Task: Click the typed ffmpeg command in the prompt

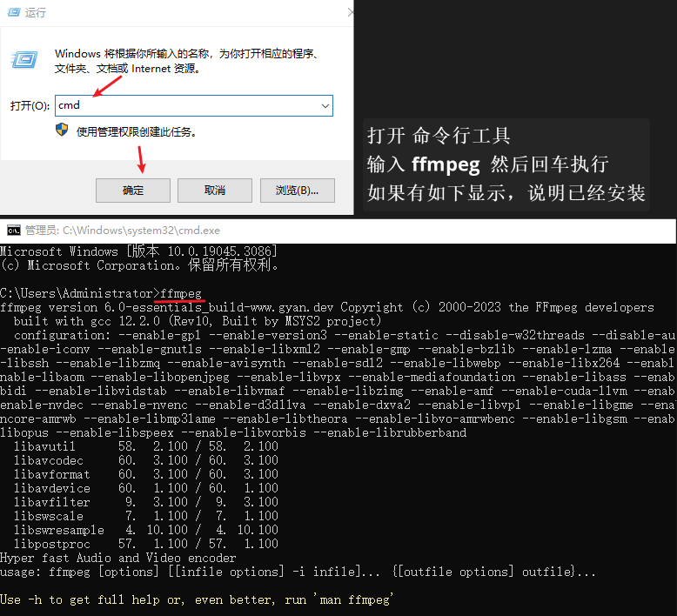Action: [181, 293]
